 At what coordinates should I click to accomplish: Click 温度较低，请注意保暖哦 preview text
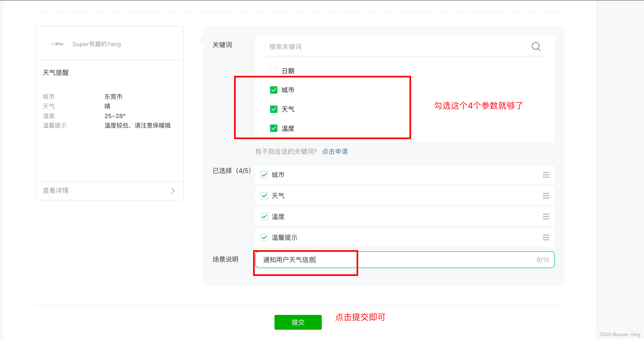[138, 125]
